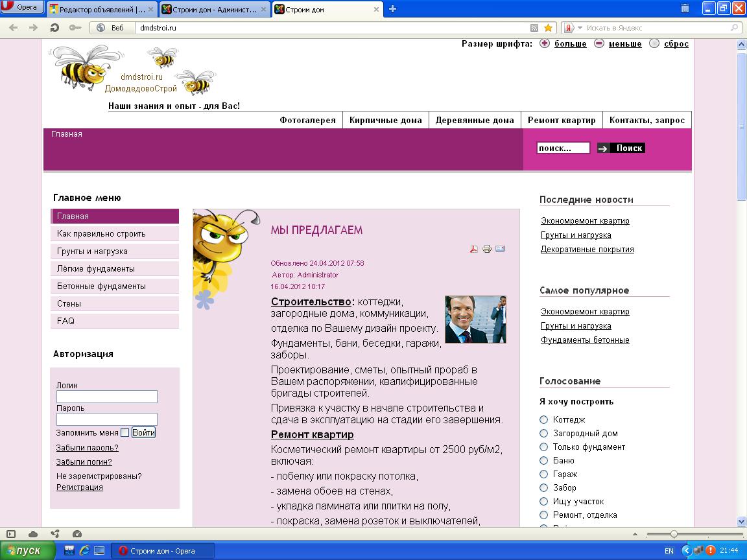Expand the Yandex search engine dropdown
The height and width of the screenshot is (560, 747).
pyautogui.click(x=573, y=28)
